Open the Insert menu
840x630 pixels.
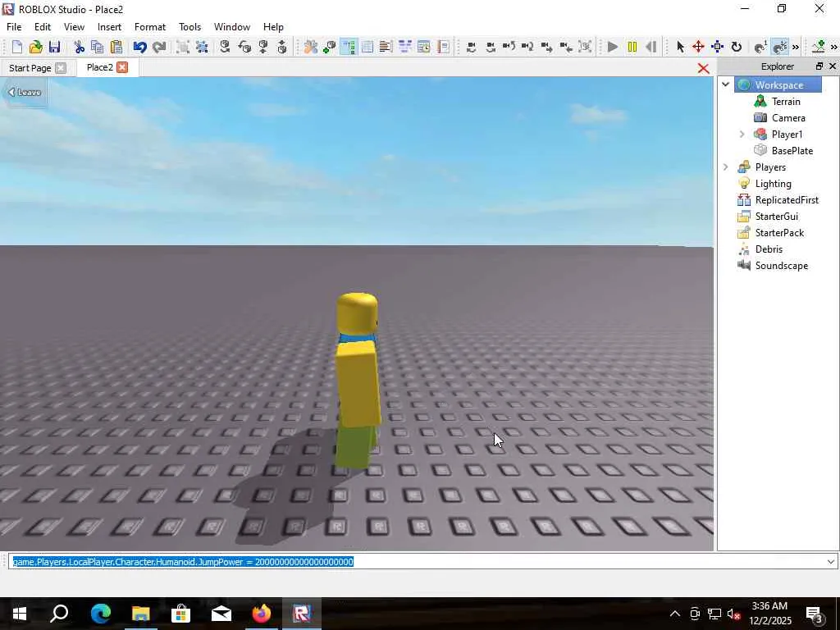click(109, 27)
